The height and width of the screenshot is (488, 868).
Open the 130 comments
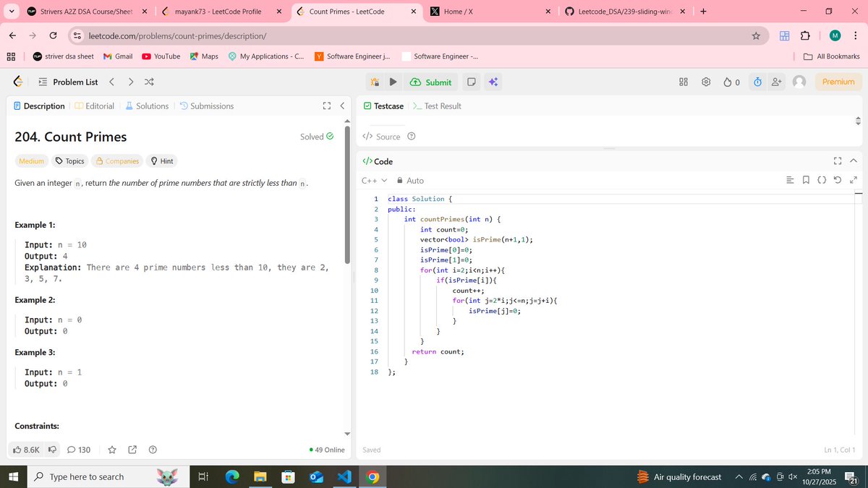79,450
